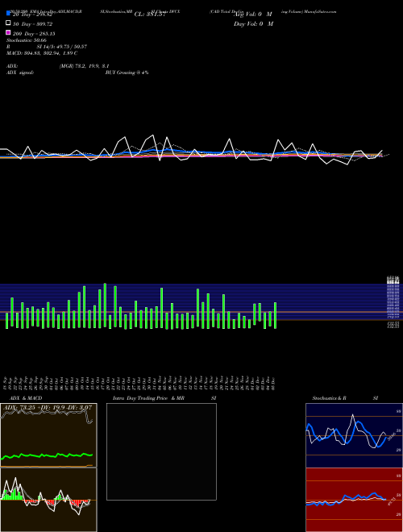Open the ADX indicator chart panel
The height and width of the screenshot is (532, 403).
click(48, 435)
